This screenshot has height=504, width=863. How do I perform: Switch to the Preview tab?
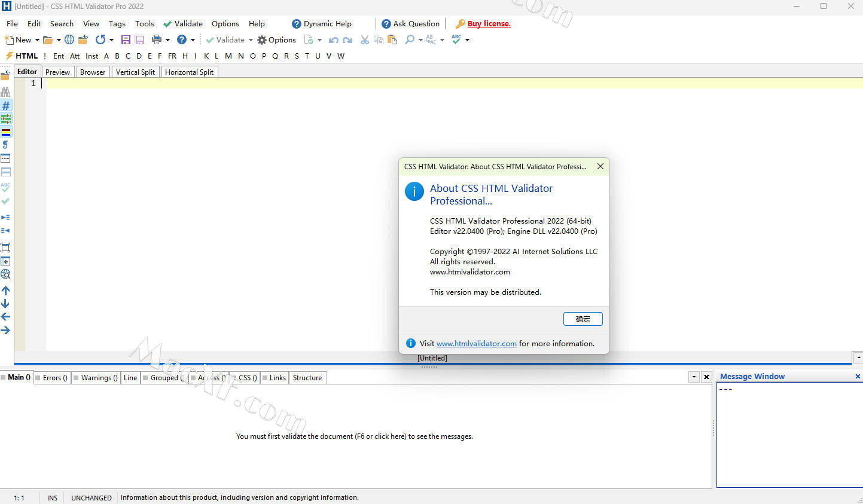pos(57,72)
